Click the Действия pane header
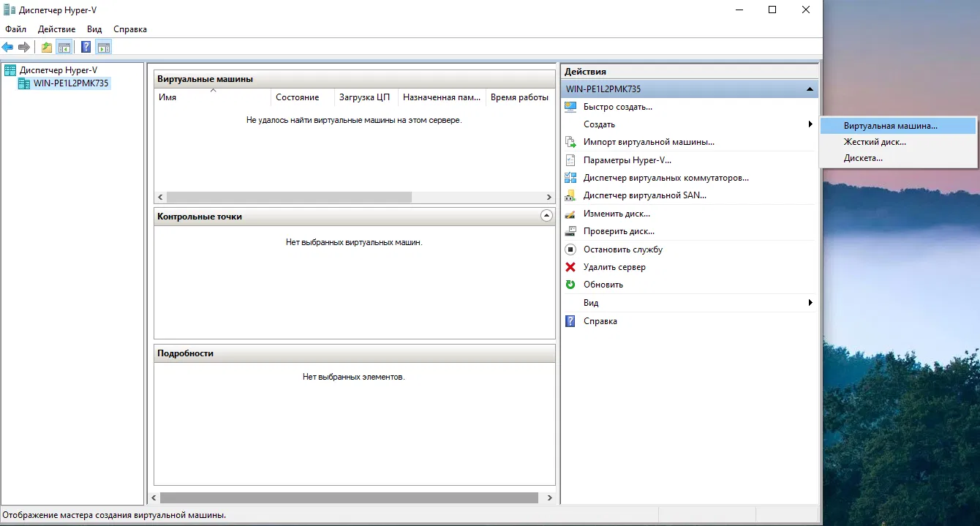The image size is (980, 526). tap(690, 72)
